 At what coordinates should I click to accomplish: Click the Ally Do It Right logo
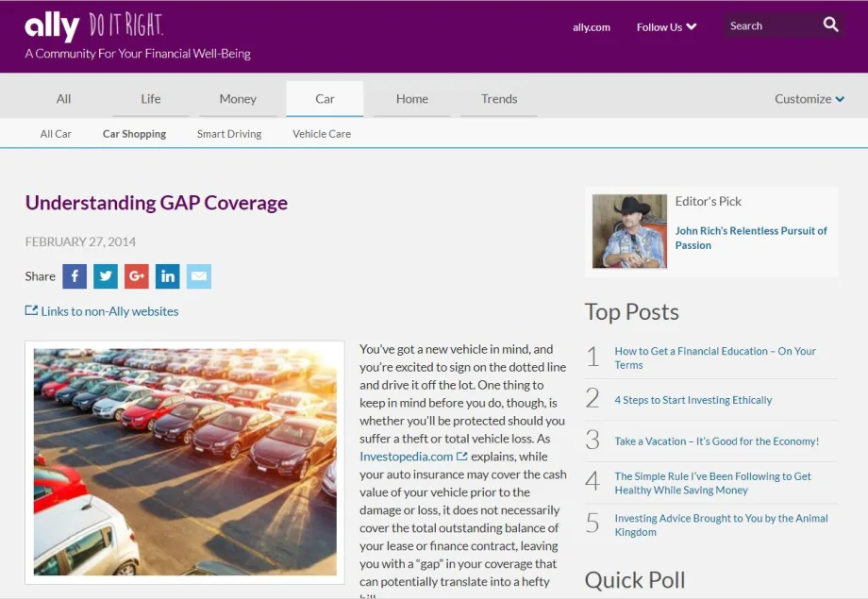94,26
